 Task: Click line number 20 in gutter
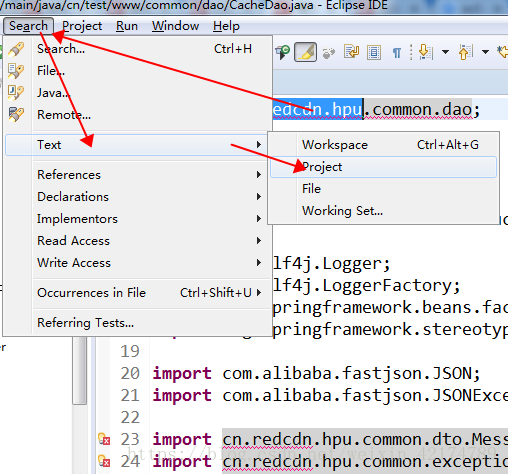(130, 373)
